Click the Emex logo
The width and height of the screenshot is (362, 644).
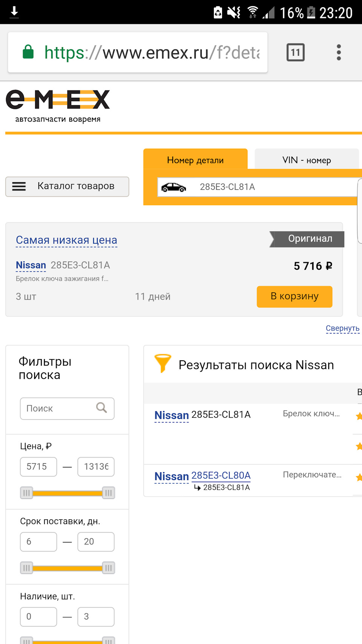click(58, 106)
